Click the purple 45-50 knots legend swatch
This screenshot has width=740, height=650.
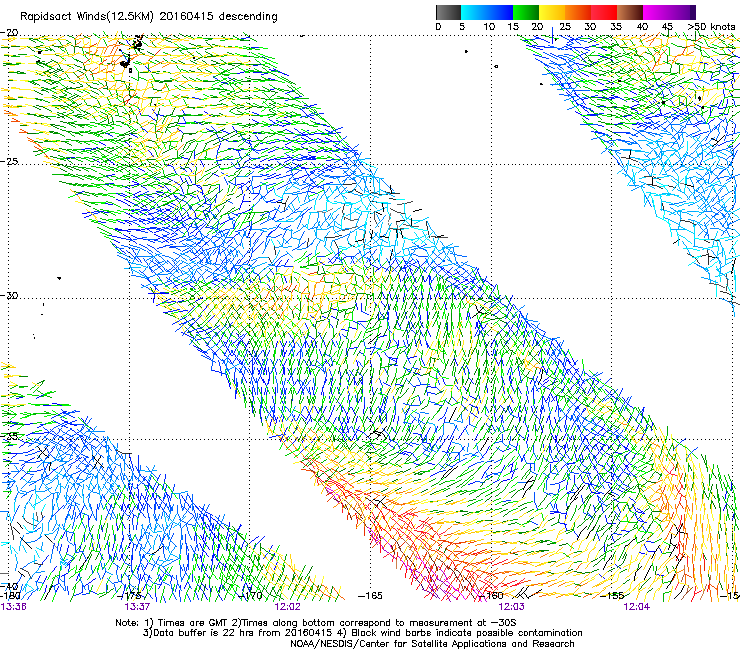[682, 12]
